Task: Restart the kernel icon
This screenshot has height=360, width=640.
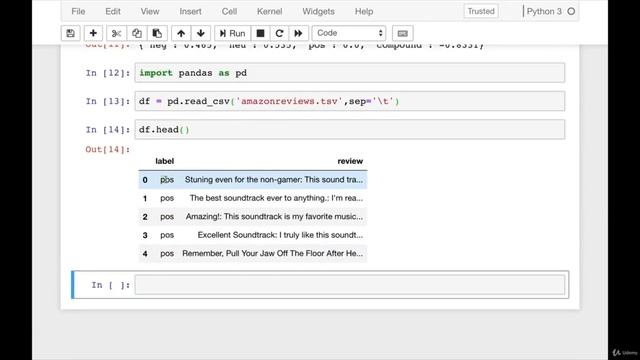Action: pyautogui.click(x=279, y=33)
